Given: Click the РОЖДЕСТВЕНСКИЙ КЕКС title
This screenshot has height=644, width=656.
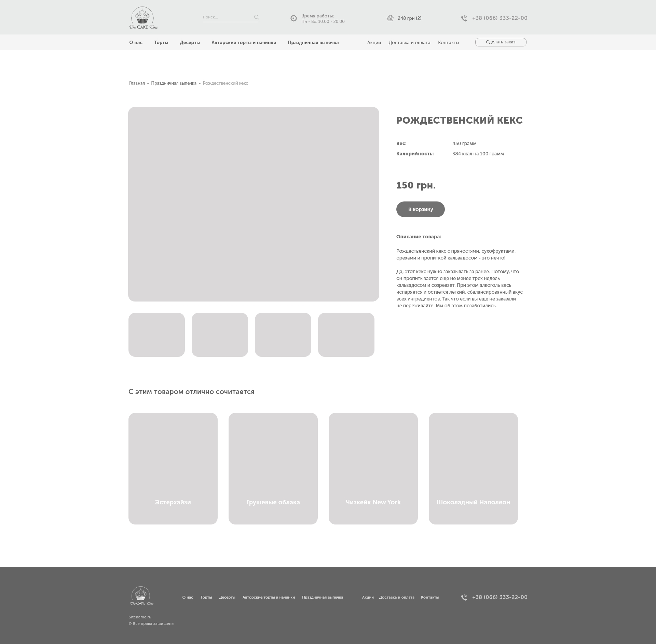Looking at the screenshot, I should (459, 121).
